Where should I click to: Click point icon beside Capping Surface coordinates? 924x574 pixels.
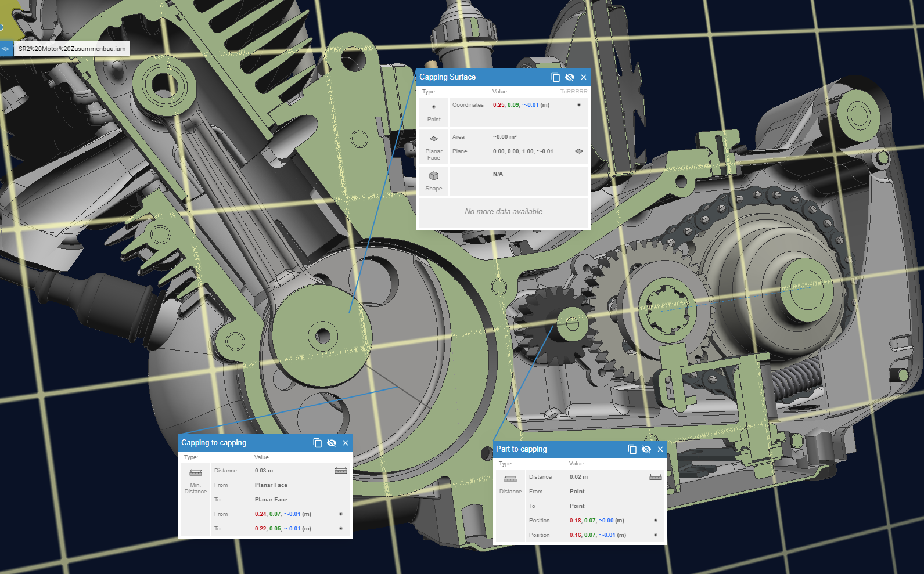coord(578,105)
